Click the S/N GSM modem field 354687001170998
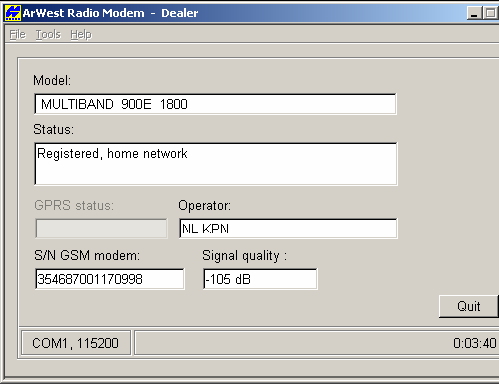 click(x=110, y=279)
